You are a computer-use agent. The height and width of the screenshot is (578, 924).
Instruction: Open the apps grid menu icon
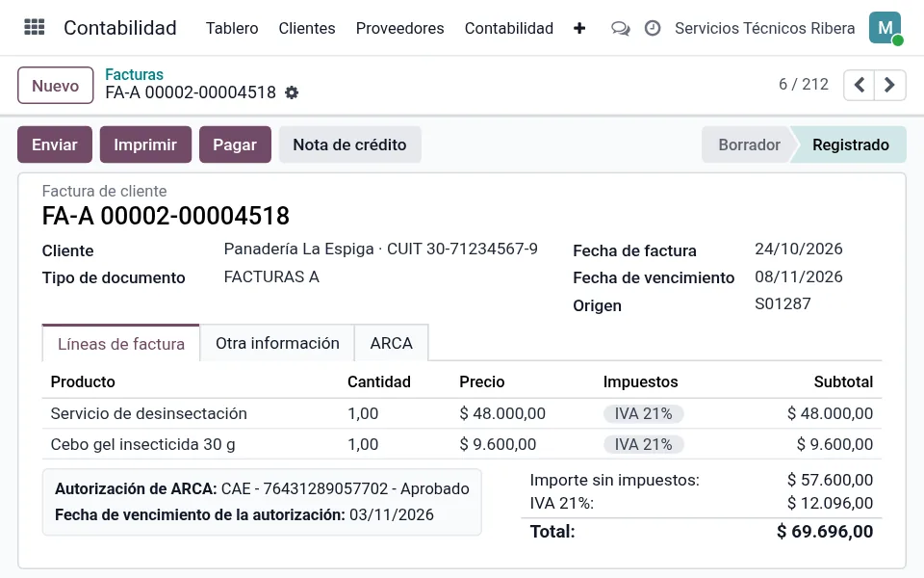pyautogui.click(x=35, y=28)
